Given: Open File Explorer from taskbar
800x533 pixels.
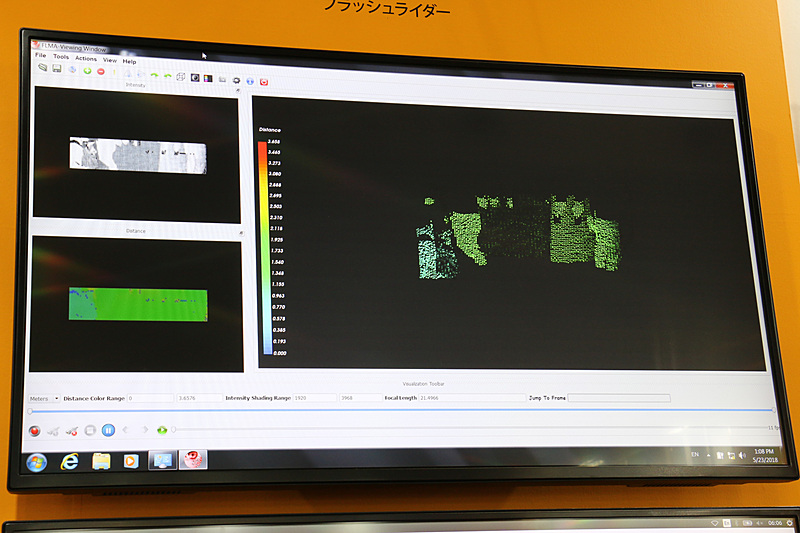Looking at the screenshot, I should pos(101,461).
